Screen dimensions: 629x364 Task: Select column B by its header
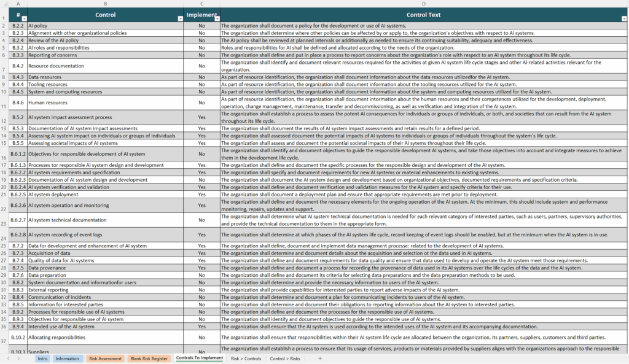click(x=104, y=5)
